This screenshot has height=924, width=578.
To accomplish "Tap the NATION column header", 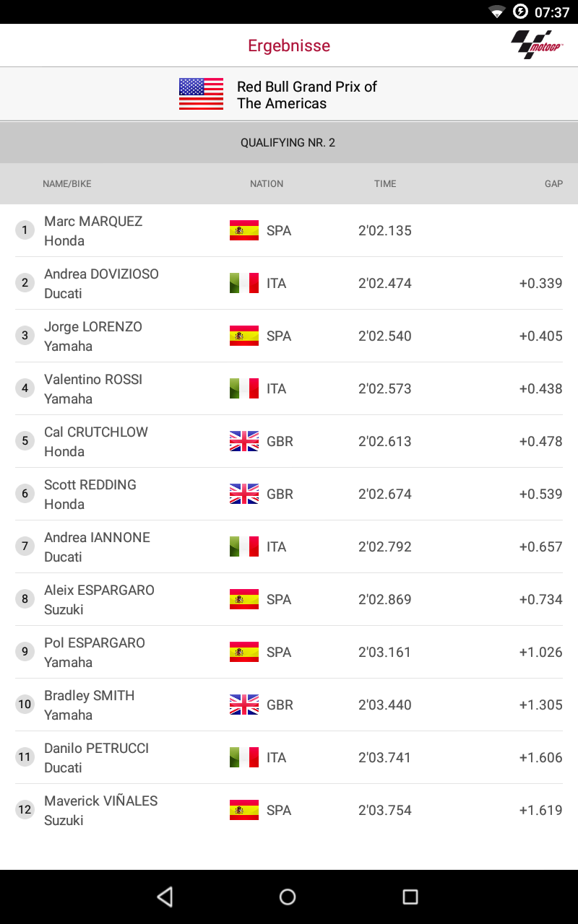I will [x=267, y=184].
